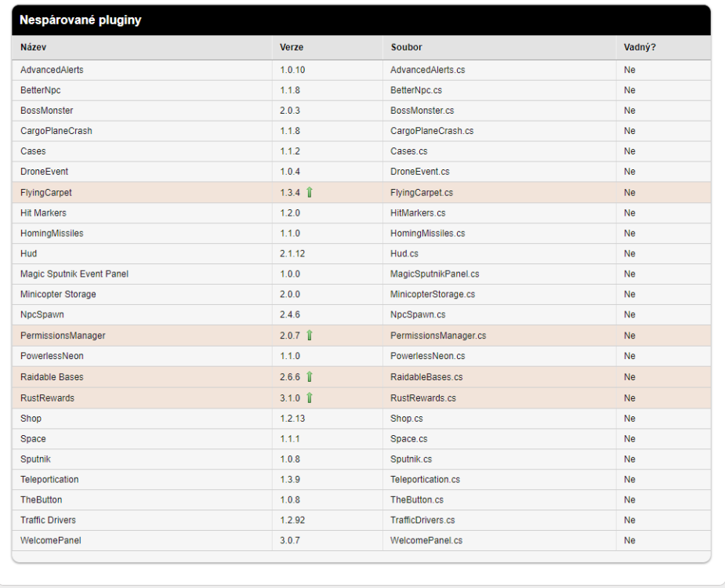Click the update arrow beside RustRewards 3.1.0
The height and width of the screenshot is (588, 725).
point(310,398)
